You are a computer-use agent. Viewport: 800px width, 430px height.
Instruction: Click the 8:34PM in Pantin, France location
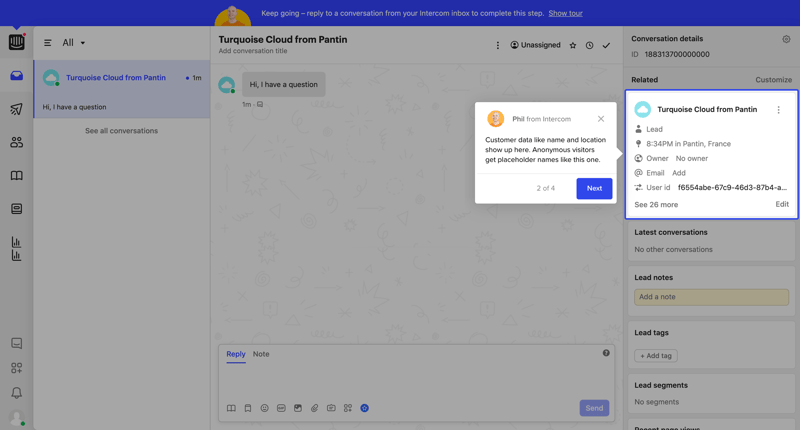(688, 144)
